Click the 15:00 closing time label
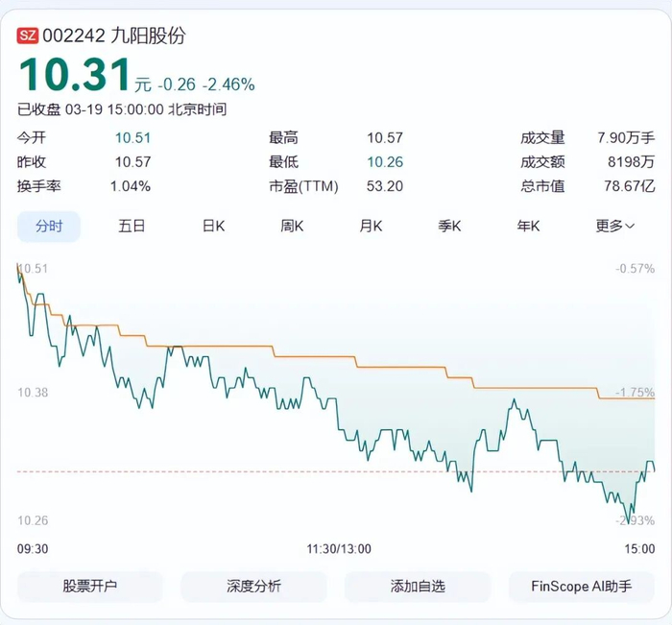Image resolution: width=672 pixels, height=625 pixels. 638,548
